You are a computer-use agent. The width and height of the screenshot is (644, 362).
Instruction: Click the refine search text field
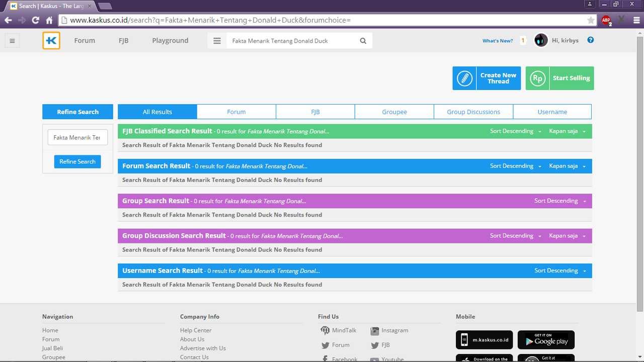tap(77, 137)
